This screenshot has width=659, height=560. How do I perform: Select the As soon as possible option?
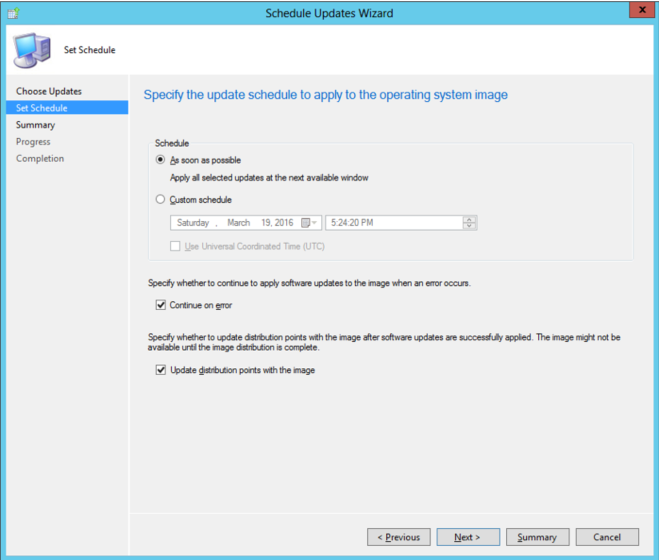pyautogui.click(x=161, y=160)
